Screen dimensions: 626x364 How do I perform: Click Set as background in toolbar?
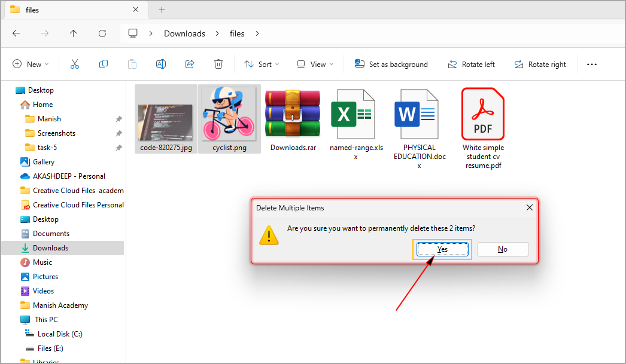(391, 65)
